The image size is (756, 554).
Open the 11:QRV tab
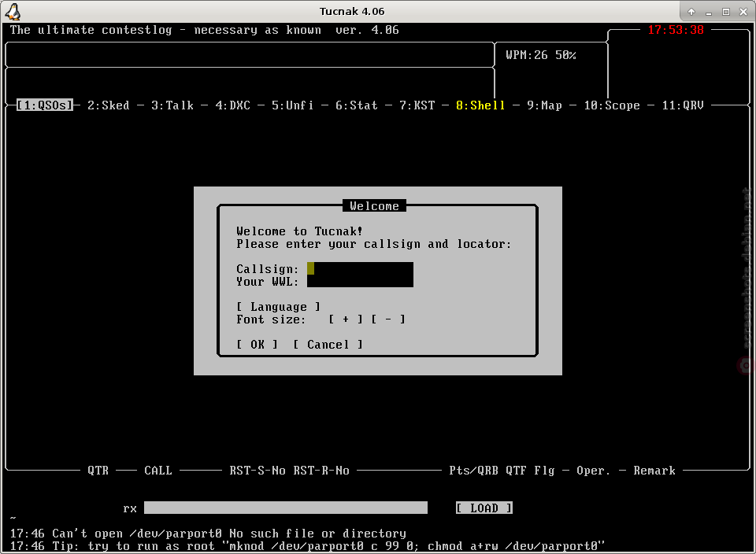[683, 105]
